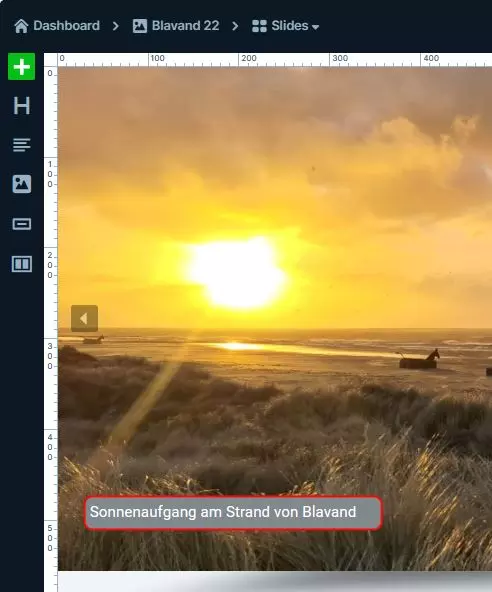This screenshot has width=492, height=592.
Task: Click the grid icon beside Slides
Action: click(x=259, y=26)
